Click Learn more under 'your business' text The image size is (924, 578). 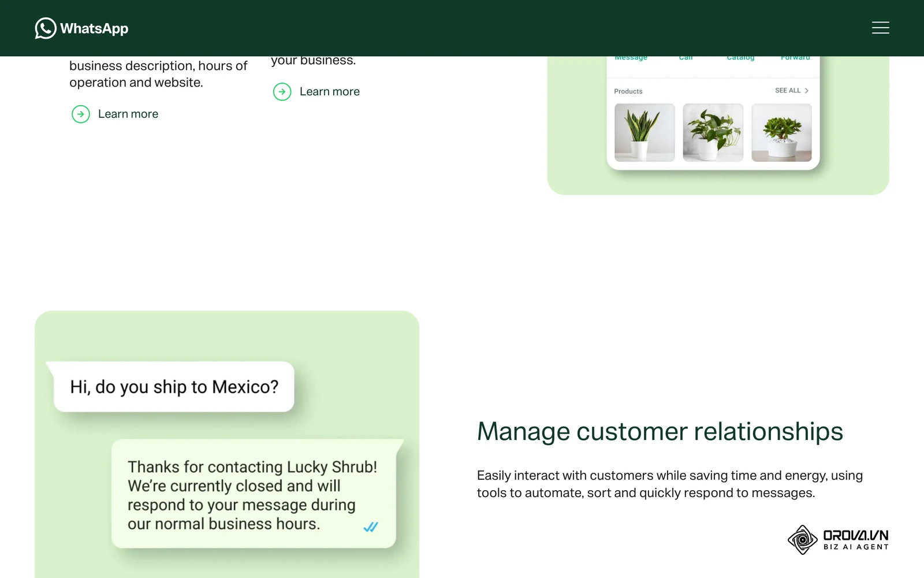pyautogui.click(x=330, y=91)
